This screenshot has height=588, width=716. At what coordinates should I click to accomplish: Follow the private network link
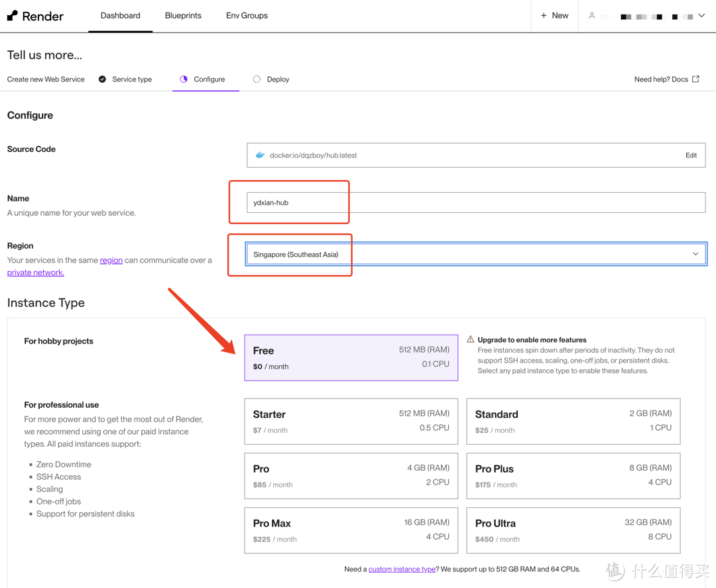click(x=36, y=272)
